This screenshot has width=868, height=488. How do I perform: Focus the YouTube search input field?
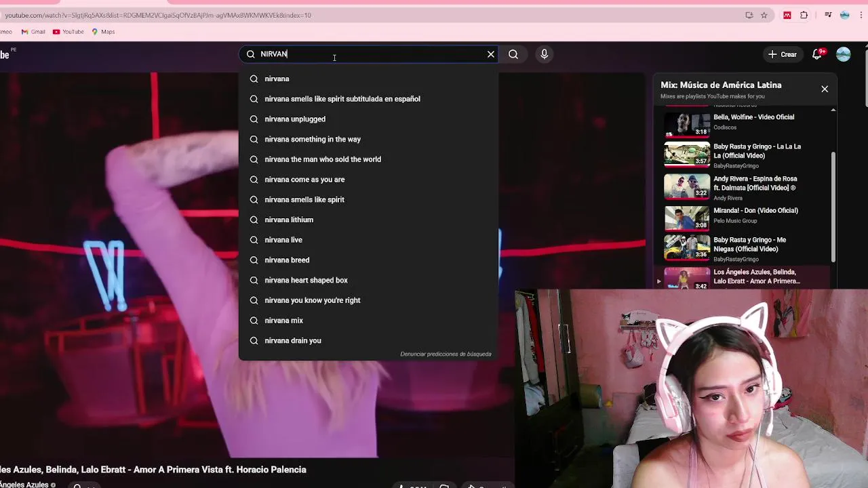click(370, 54)
